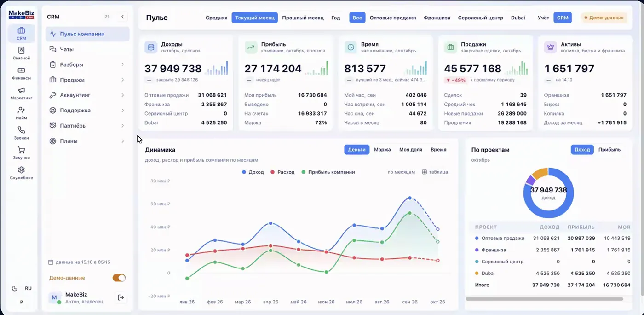Open the Закупки cart section
This screenshot has width=644, height=315.
pyautogui.click(x=21, y=153)
